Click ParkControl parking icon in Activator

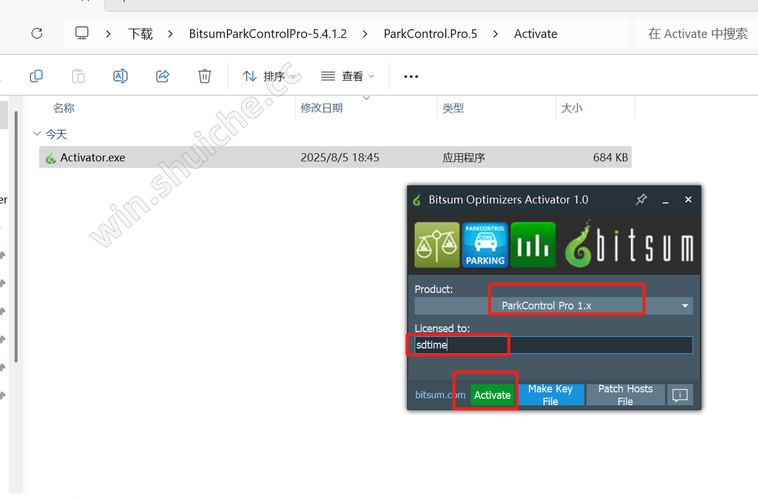click(485, 245)
